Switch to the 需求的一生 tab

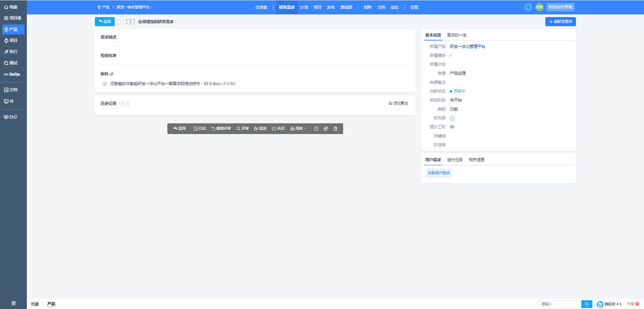coord(456,36)
